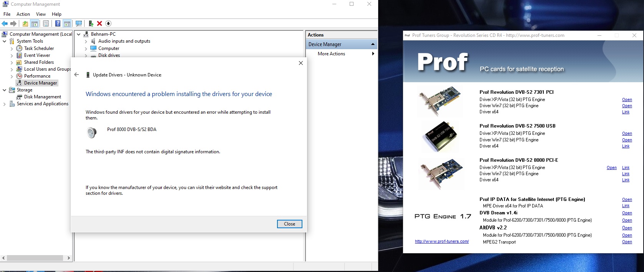Expand the Services and Applications node
Viewport: 644px width, 272px height.
pos(4,104)
